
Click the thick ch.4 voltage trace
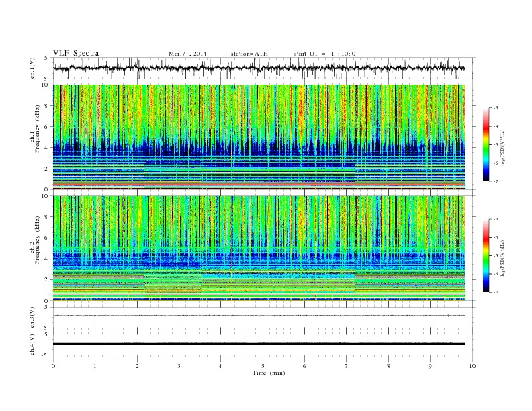(x=259, y=344)
